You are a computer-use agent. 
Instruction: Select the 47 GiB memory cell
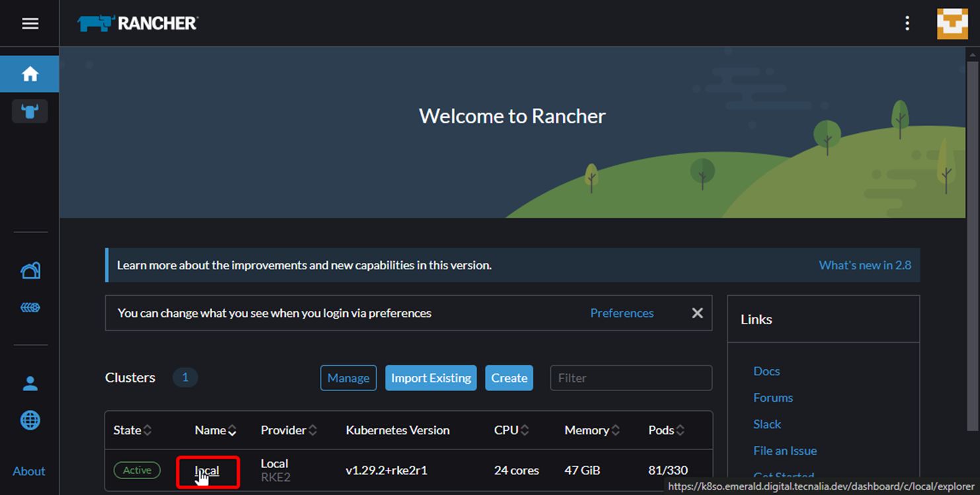(x=582, y=471)
